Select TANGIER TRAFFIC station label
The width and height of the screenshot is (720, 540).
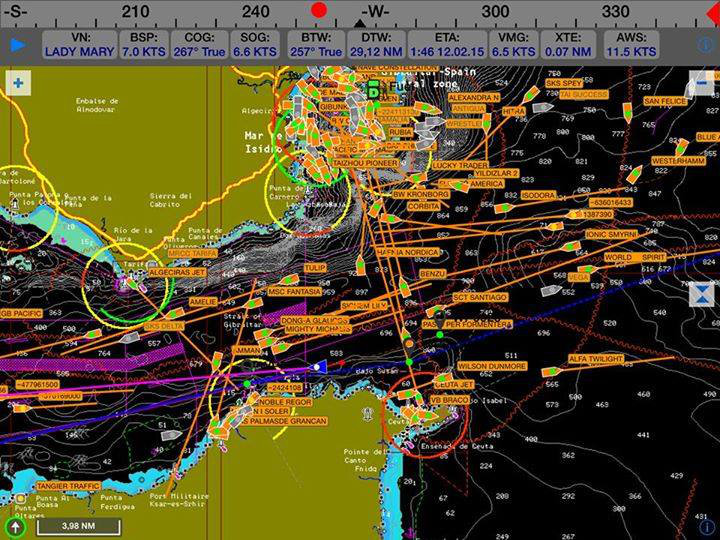(x=68, y=486)
